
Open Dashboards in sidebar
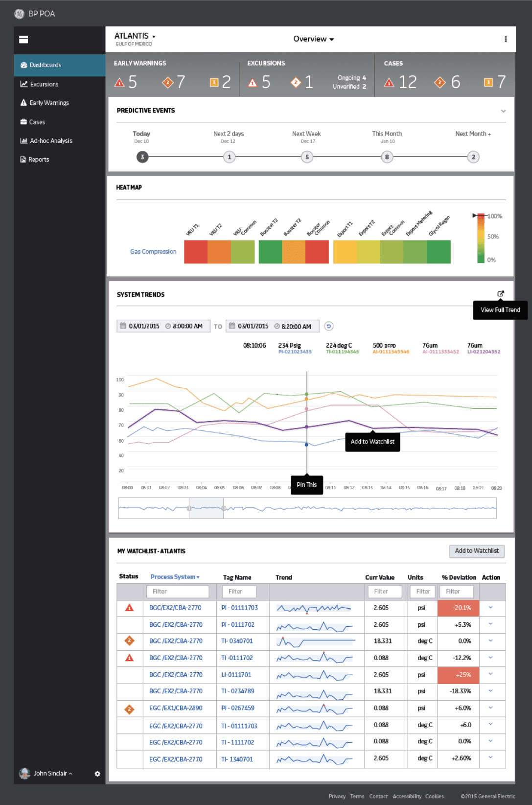pos(60,65)
